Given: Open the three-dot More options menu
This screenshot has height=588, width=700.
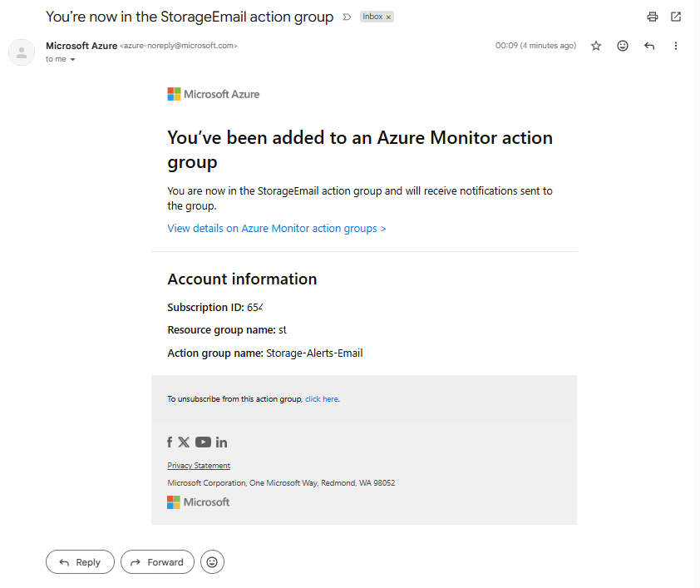Looking at the screenshot, I should [x=676, y=47].
